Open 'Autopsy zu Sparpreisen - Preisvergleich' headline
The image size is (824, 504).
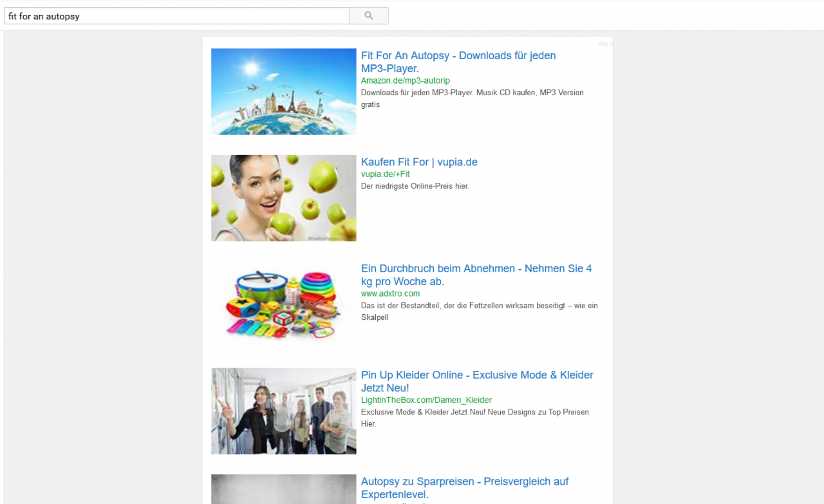coord(465,488)
